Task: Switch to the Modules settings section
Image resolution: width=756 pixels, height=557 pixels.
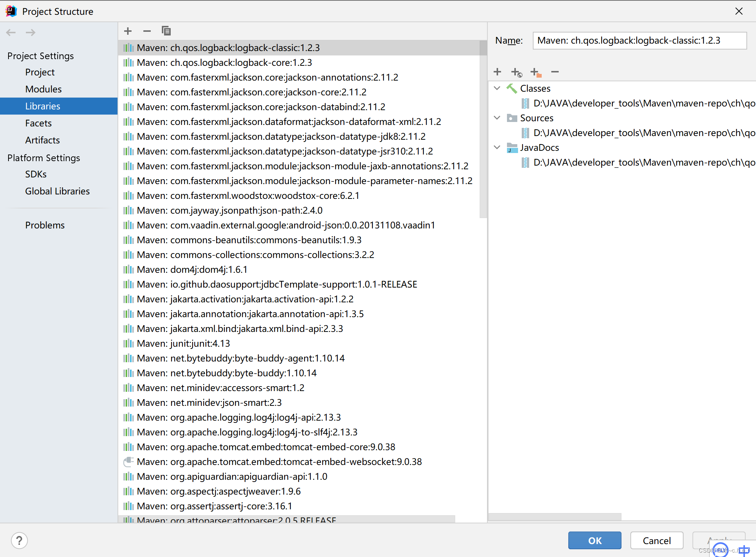Action: (x=43, y=89)
